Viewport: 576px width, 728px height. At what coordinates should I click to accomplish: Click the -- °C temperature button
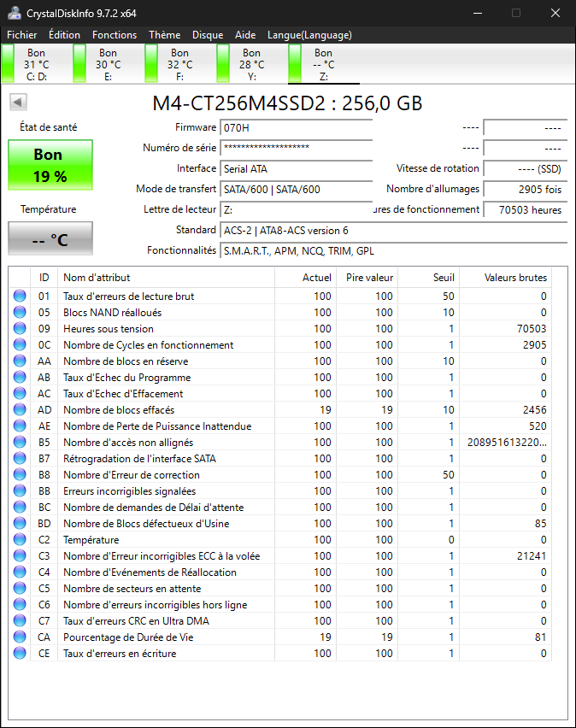pos(50,238)
